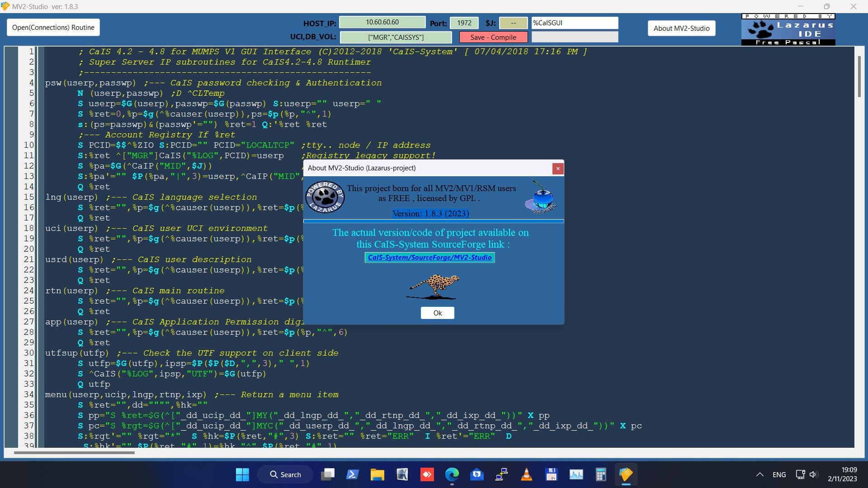The height and width of the screenshot is (488, 868).
Task: Open File Explorer from taskbar
Action: (377, 474)
